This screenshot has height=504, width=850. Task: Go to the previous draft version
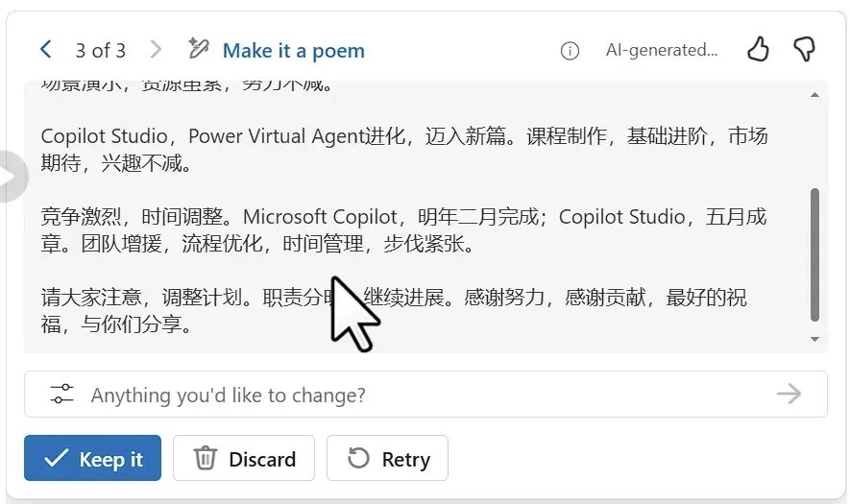(46, 50)
